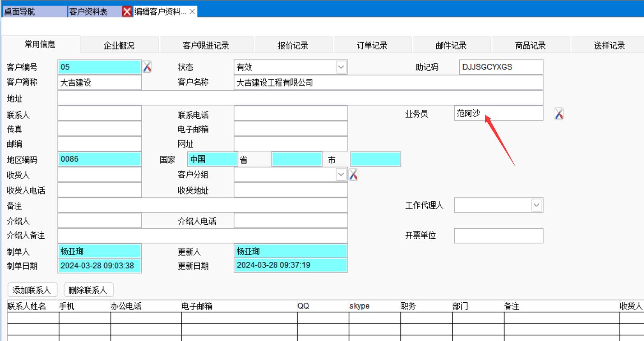
Task: Select the 订单记录 tab
Action: point(372,46)
